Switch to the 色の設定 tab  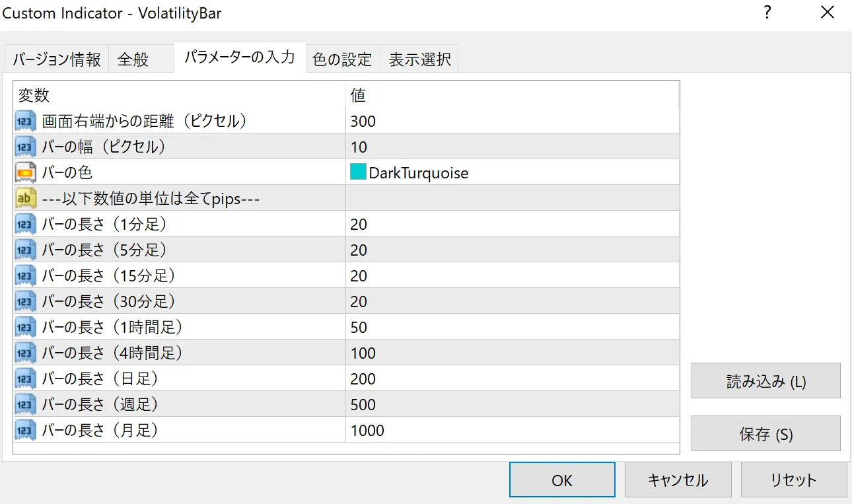(342, 59)
